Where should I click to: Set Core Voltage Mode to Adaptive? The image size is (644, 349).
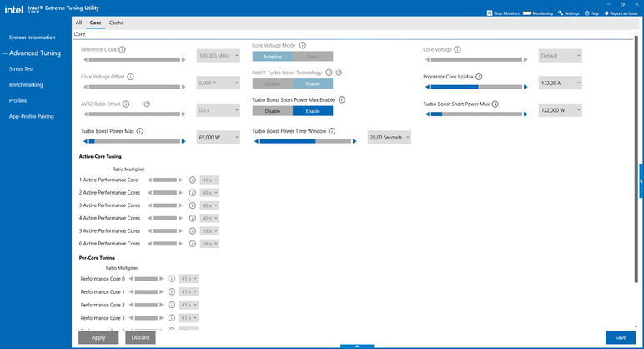(x=273, y=56)
